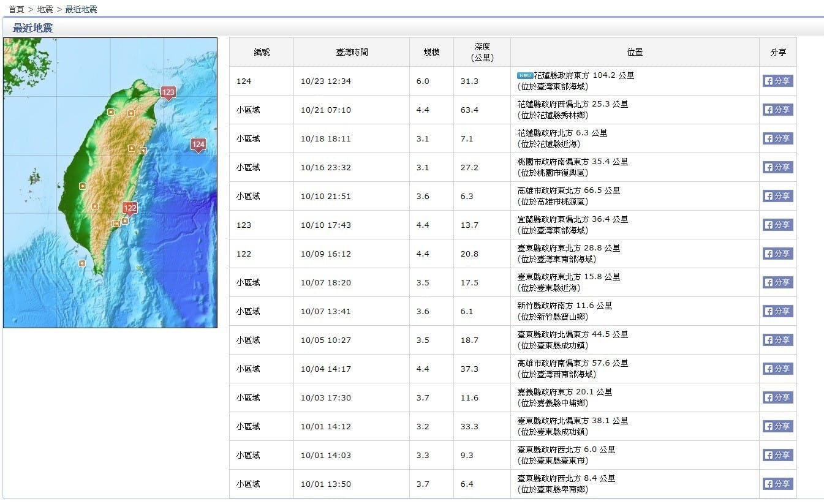Click map marker 124 east of Taiwan
The height and width of the screenshot is (504, 824).
(x=198, y=145)
